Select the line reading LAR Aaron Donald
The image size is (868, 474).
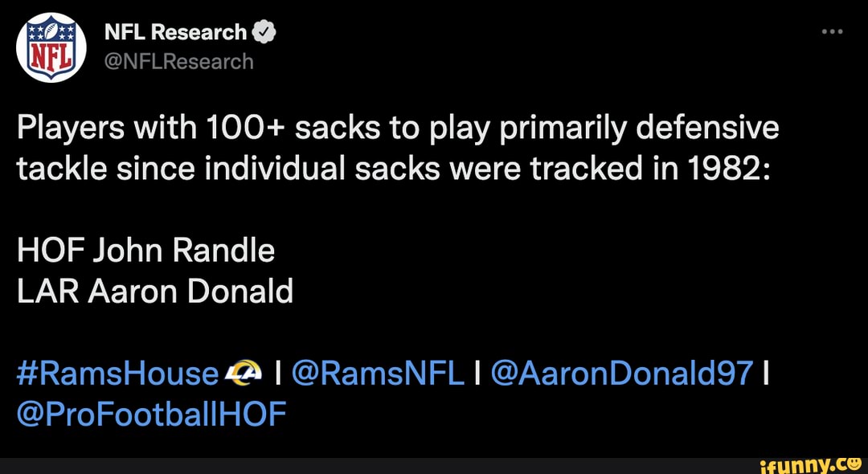click(154, 291)
